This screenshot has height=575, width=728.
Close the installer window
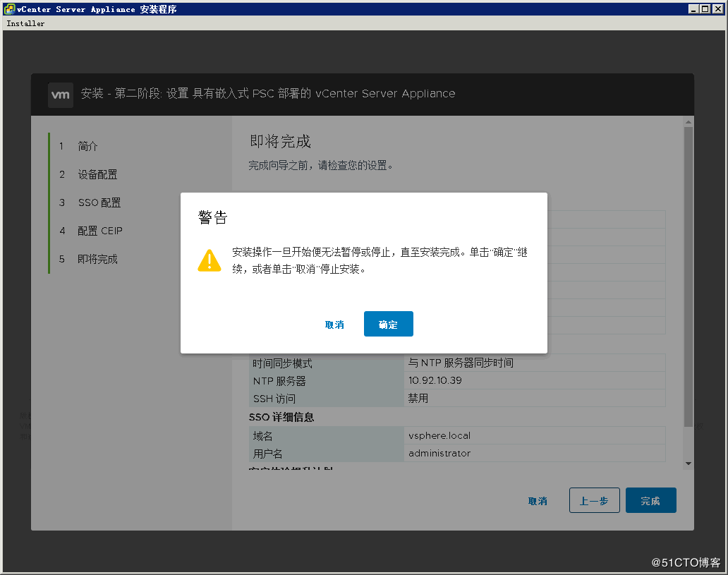pyautogui.click(x=717, y=9)
